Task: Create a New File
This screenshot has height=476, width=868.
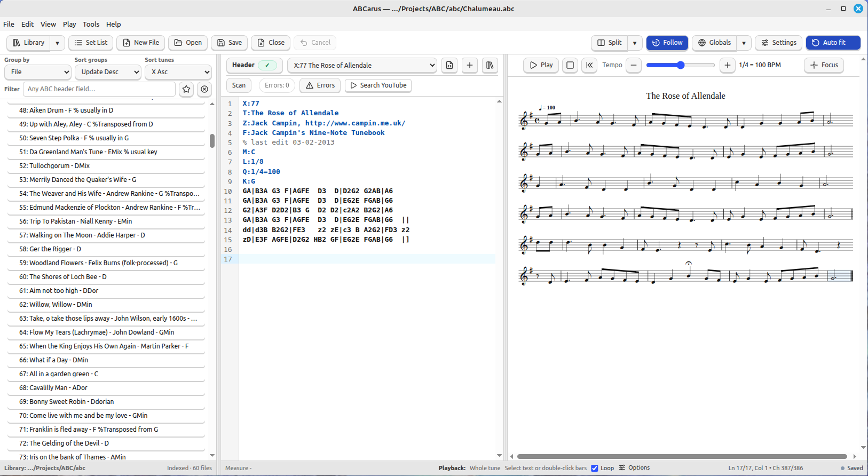Action: click(x=141, y=43)
